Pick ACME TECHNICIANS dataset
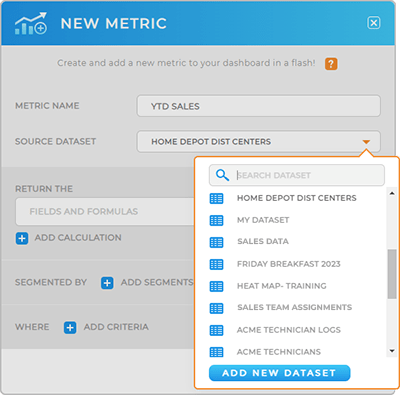This screenshot has width=400, height=395. pyautogui.click(x=279, y=352)
